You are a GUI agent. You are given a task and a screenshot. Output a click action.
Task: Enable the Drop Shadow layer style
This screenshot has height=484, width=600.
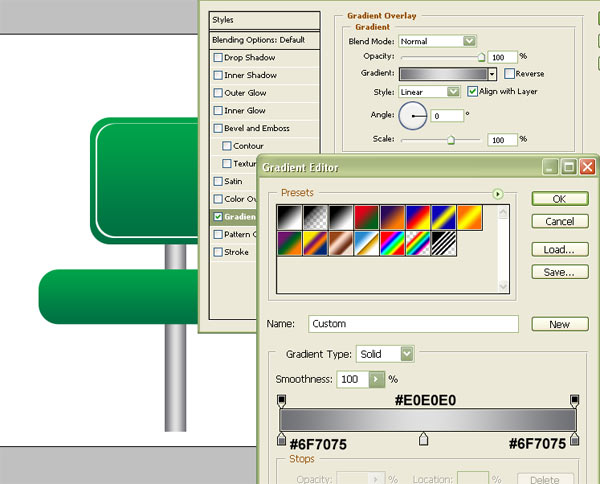coord(219,58)
